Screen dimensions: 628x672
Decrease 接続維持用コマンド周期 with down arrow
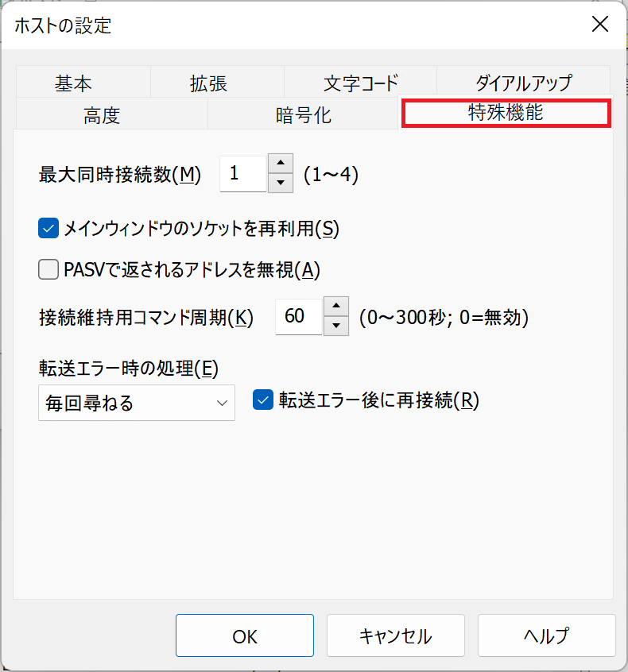point(336,326)
